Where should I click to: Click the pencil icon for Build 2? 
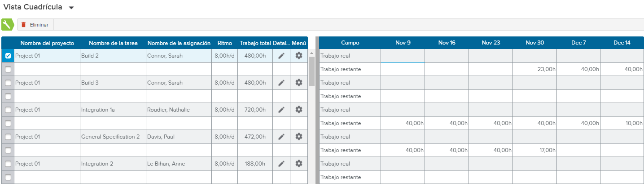281,56
